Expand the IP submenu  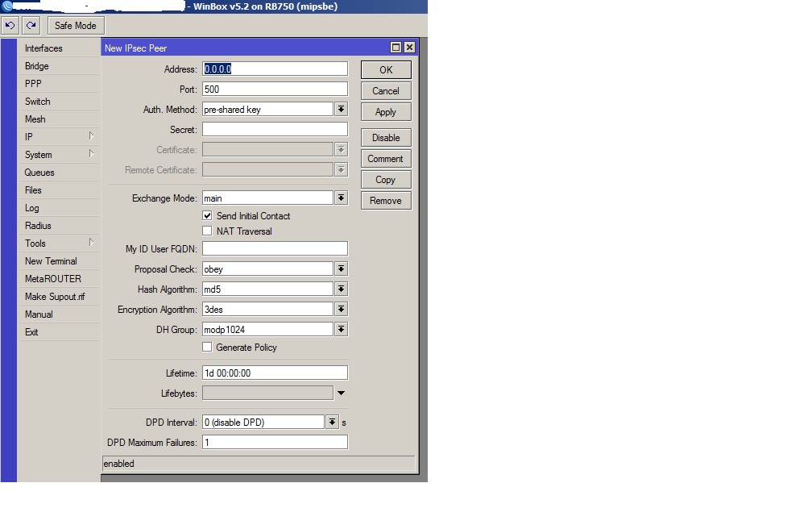[58, 137]
